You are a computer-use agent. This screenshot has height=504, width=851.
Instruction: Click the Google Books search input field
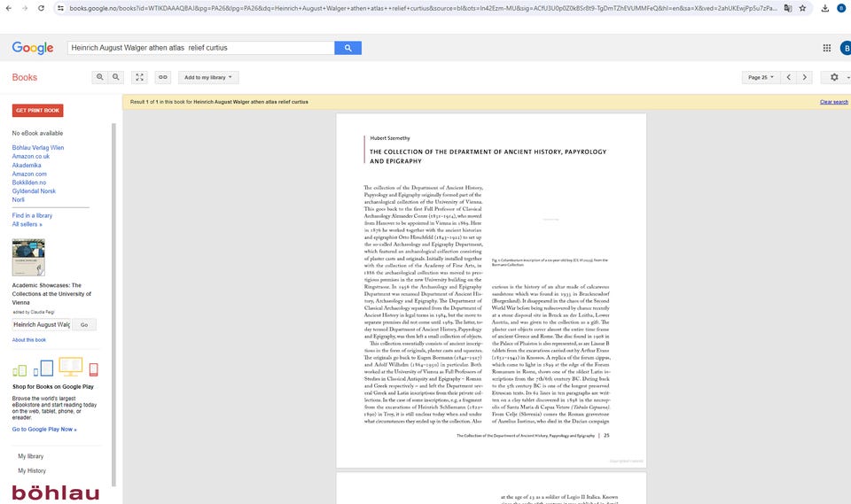pos(201,48)
